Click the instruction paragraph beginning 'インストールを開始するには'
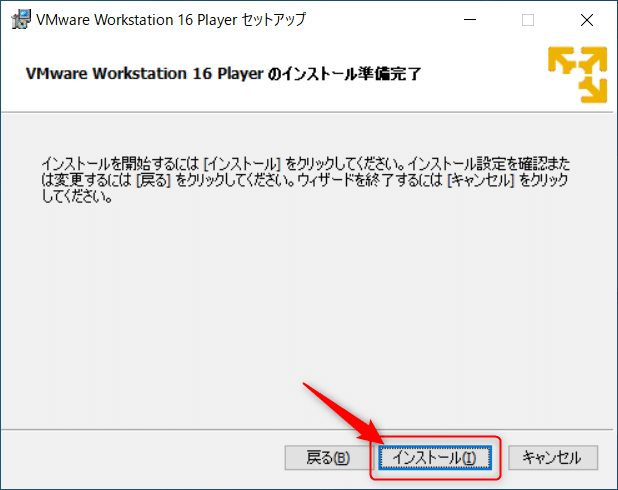Screen dimensions: 618x490 click(305, 180)
